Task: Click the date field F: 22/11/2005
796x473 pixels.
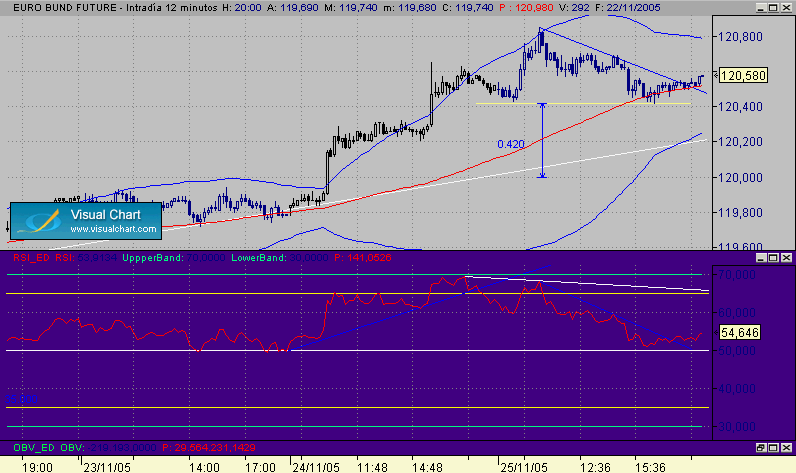Action: (628, 8)
